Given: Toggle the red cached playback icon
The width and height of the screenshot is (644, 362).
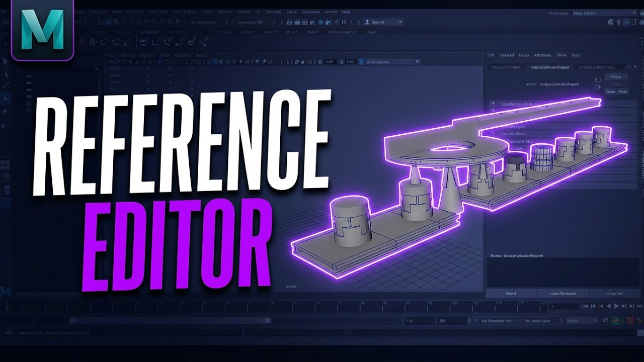Looking at the screenshot, I should (630, 320).
